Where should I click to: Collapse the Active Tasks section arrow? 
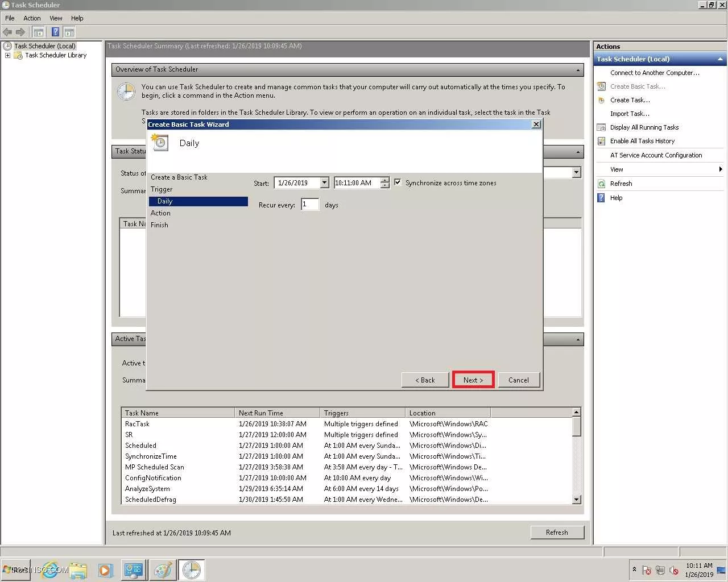578,339
